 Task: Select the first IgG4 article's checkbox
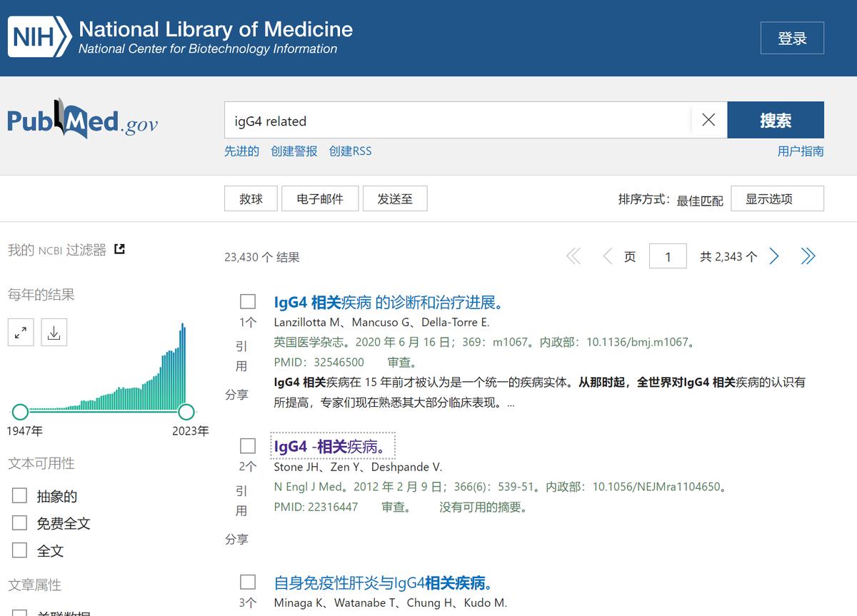click(x=248, y=301)
